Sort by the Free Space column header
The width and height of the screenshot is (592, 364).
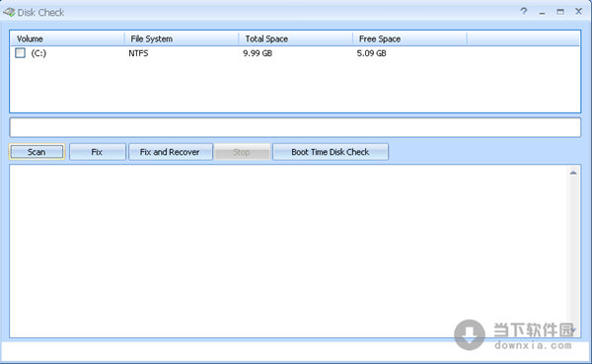click(410, 38)
